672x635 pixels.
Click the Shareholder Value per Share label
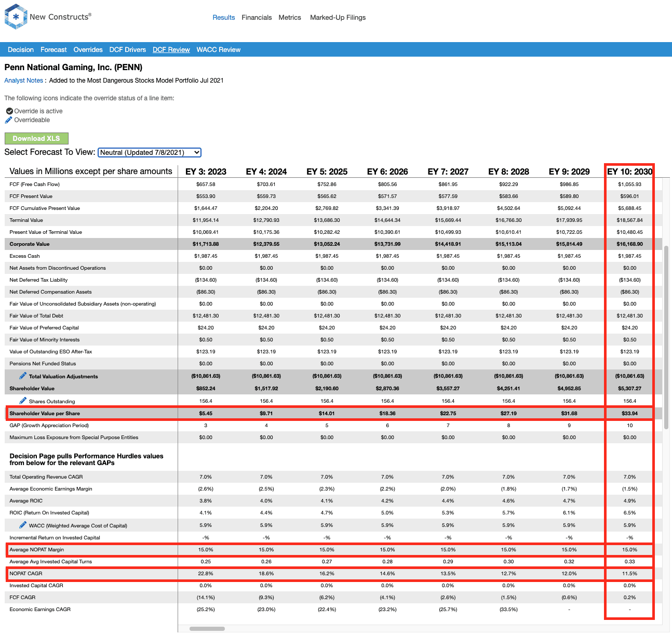(45, 414)
